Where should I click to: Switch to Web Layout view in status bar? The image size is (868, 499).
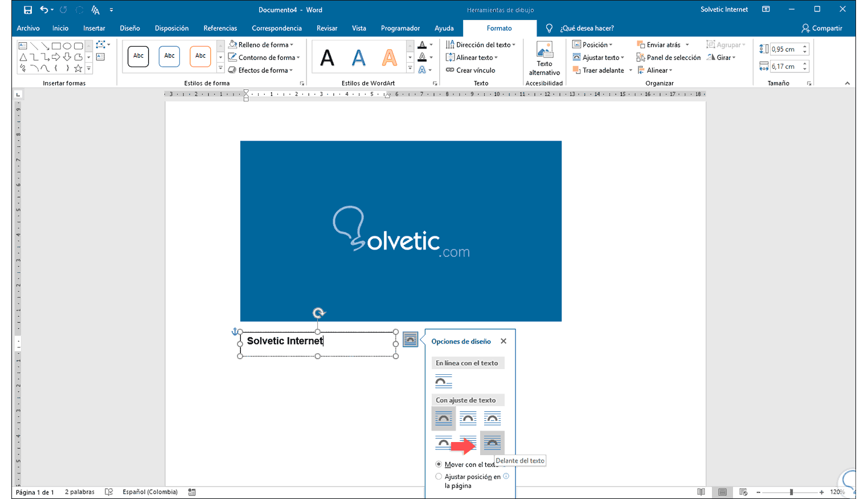pyautogui.click(x=743, y=492)
